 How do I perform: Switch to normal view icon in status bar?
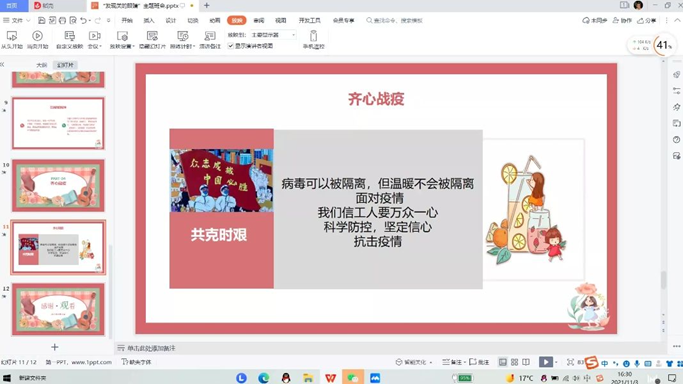(x=503, y=362)
